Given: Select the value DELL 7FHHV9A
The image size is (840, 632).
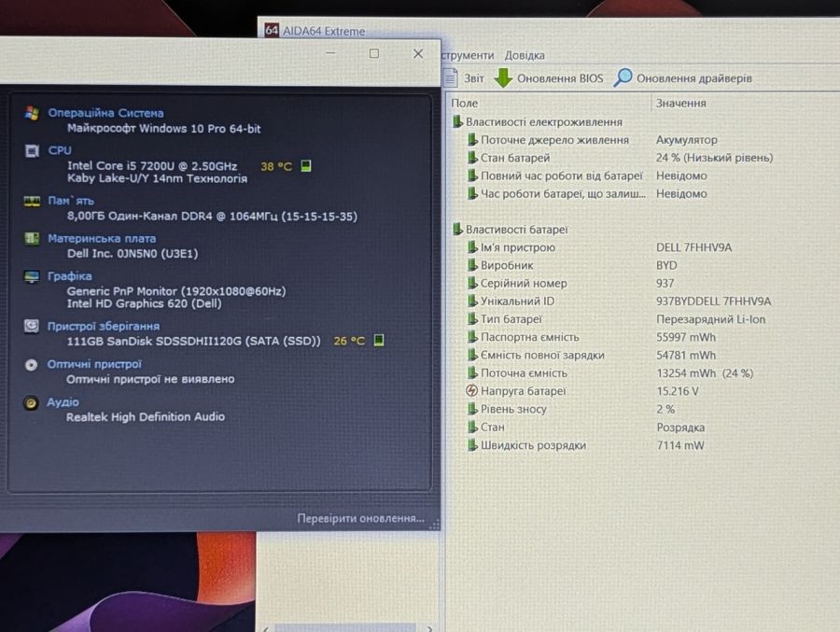Looking at the screenshot, I should (693, 247).
